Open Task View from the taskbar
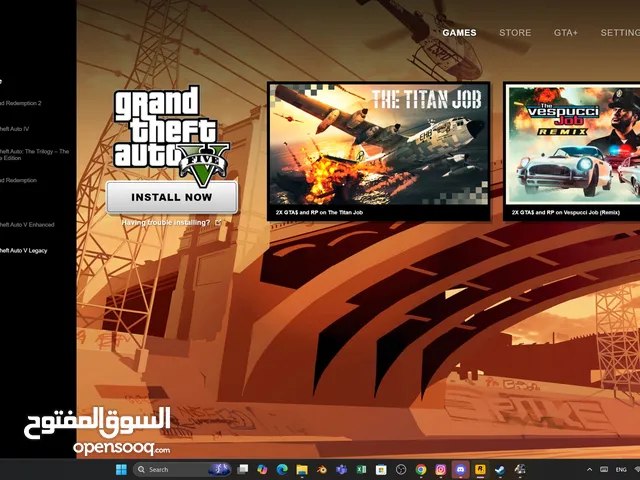The height and width of the screenshot is (480, 640). point(242,469)
